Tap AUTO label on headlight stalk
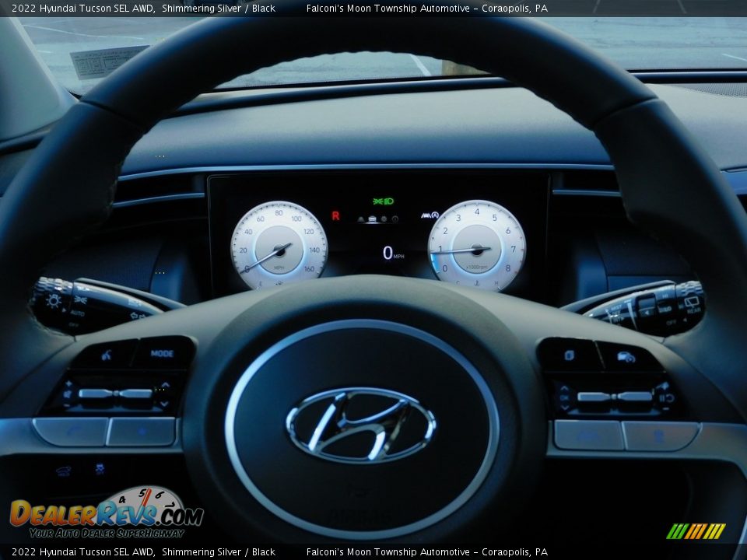 tap(77, 313)
